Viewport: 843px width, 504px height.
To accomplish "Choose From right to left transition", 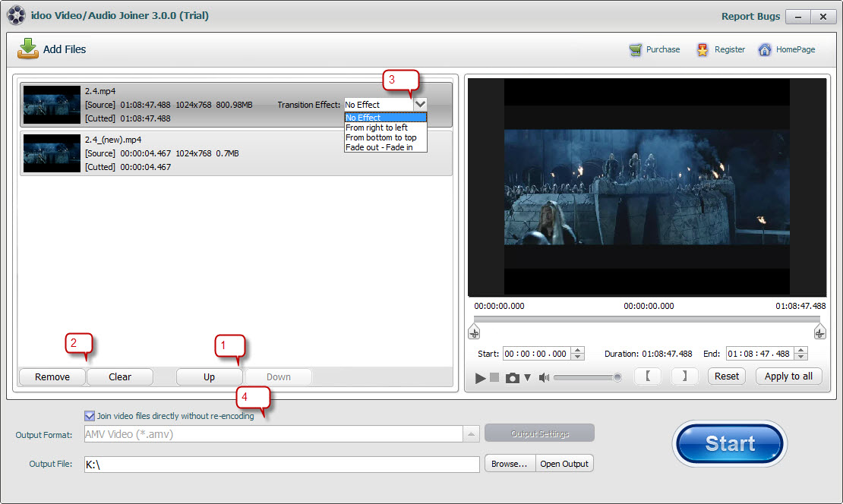I will 386,128.
